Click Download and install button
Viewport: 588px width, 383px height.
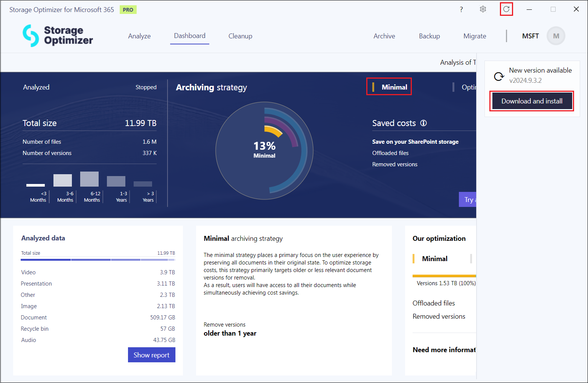point(532,101)
